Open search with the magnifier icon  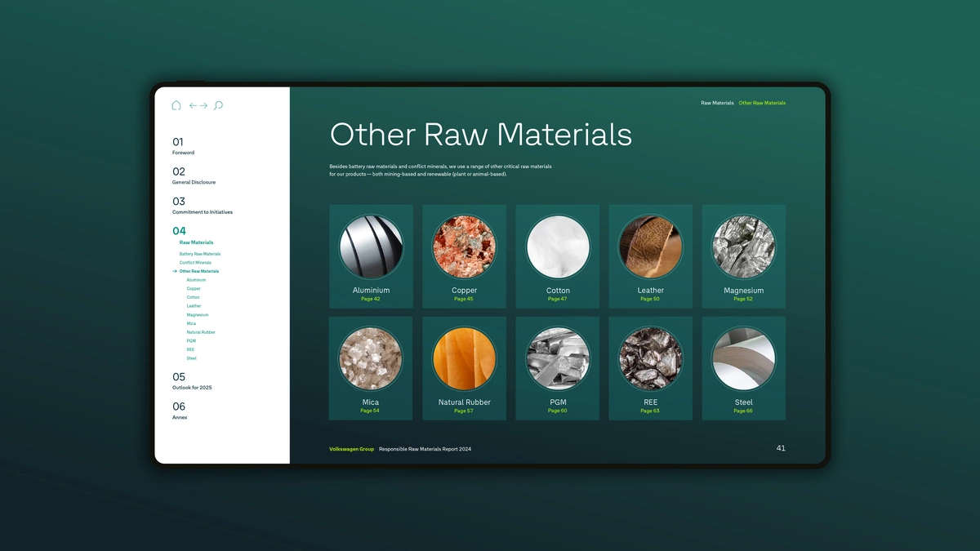(x=218, y=105)
